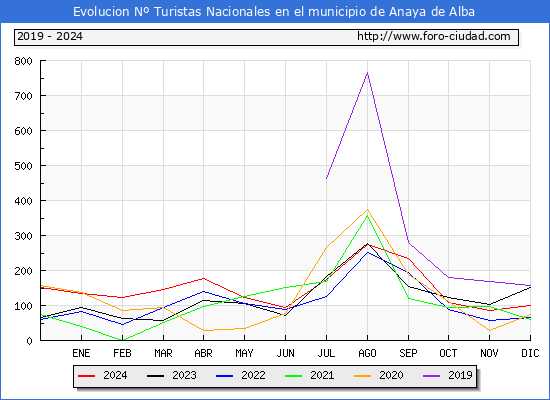Open the http://www.foro-ciudad.com link text
The height and width of the screenshot is (400, 550).
click(434, 36)
